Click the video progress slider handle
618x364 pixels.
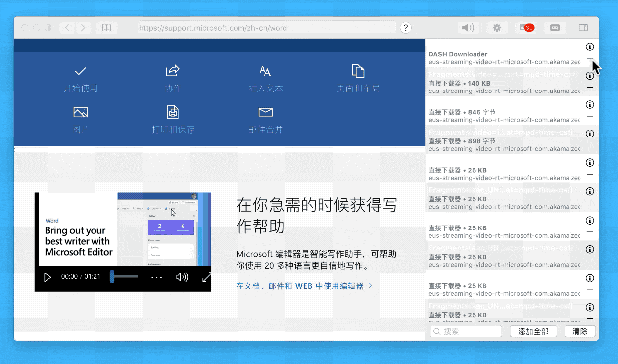tap(112, 276)
